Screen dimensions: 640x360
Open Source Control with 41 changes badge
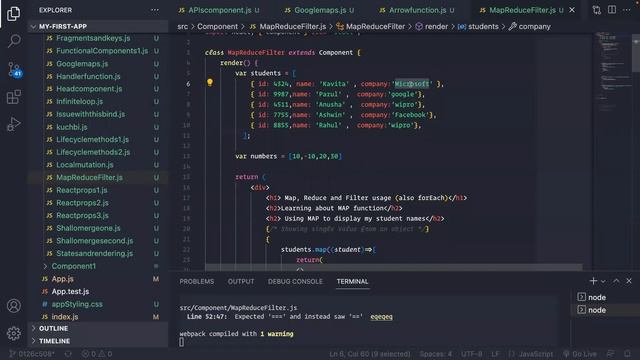[x=15, y=70]
